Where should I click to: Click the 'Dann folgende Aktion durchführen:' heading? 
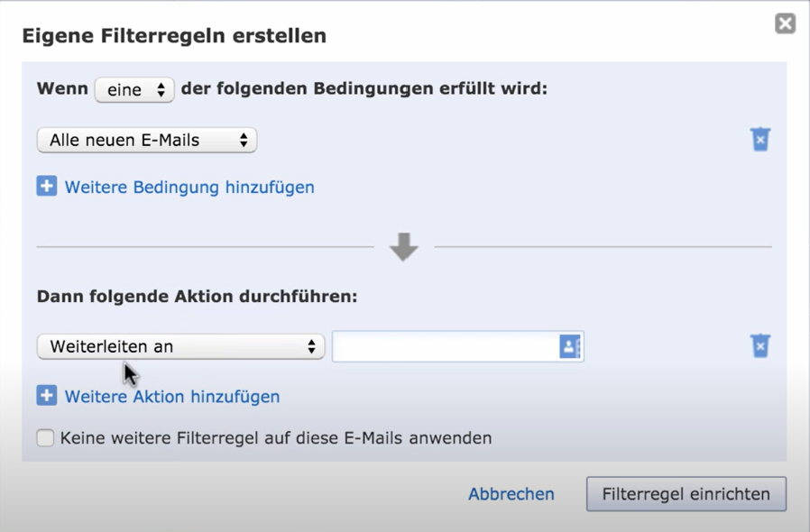[x=197, y=297]
